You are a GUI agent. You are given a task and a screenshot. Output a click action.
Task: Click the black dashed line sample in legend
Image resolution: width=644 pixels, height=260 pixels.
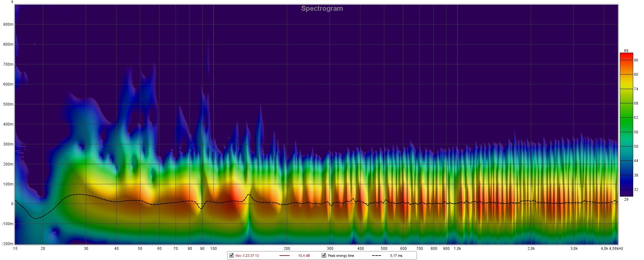pyautogui.click(x=376, y=256)
